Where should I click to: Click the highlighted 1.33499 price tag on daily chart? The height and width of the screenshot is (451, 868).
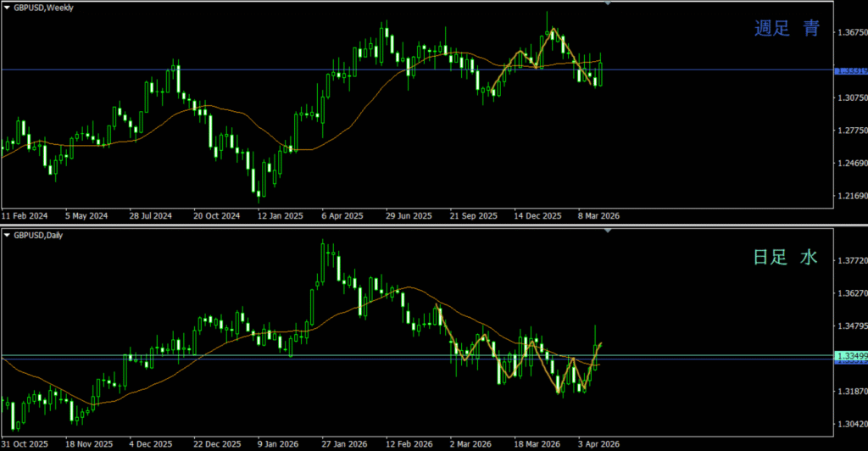pos(850,355)
